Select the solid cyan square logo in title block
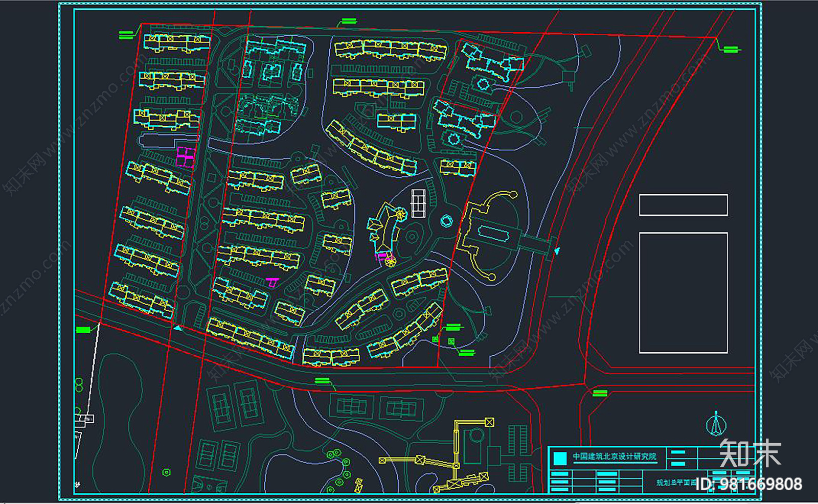 tap(560, 458)
